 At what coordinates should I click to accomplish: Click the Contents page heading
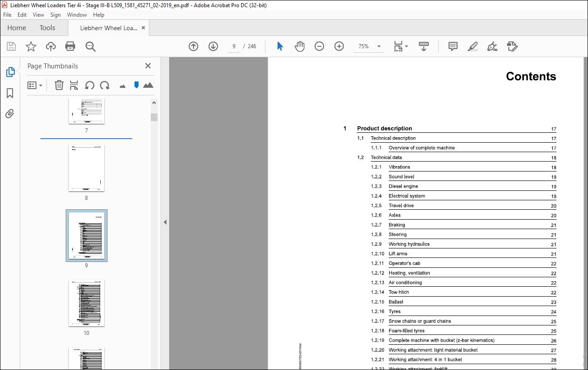point(531,76)
